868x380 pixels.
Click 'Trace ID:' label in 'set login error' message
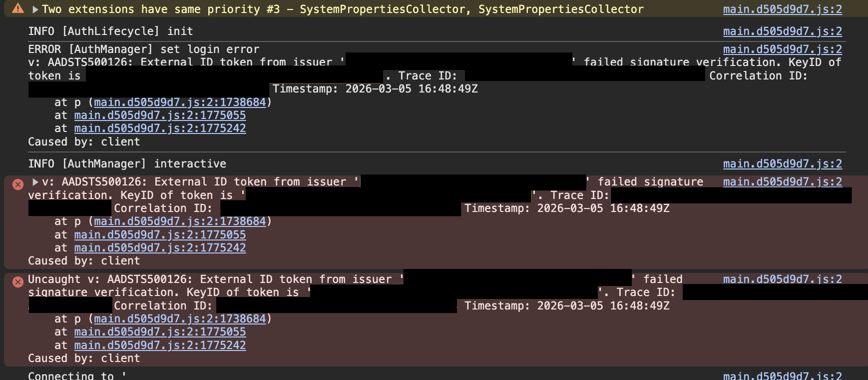428,76
